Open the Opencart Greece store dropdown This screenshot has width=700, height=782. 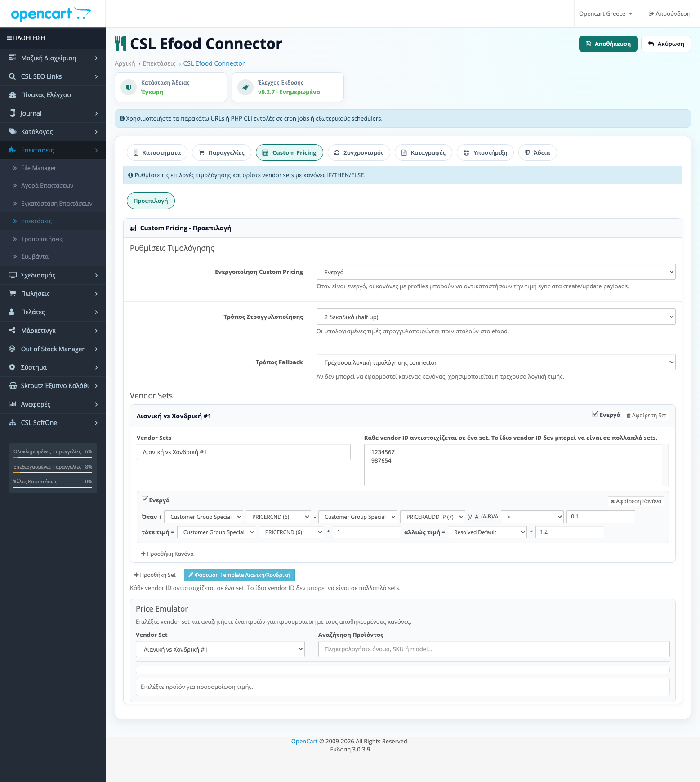click(606, 14)
